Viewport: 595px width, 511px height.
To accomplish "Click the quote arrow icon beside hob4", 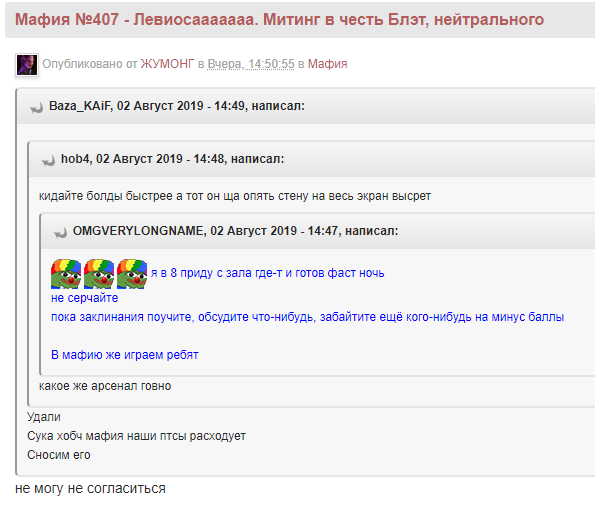I will [48, 161].
